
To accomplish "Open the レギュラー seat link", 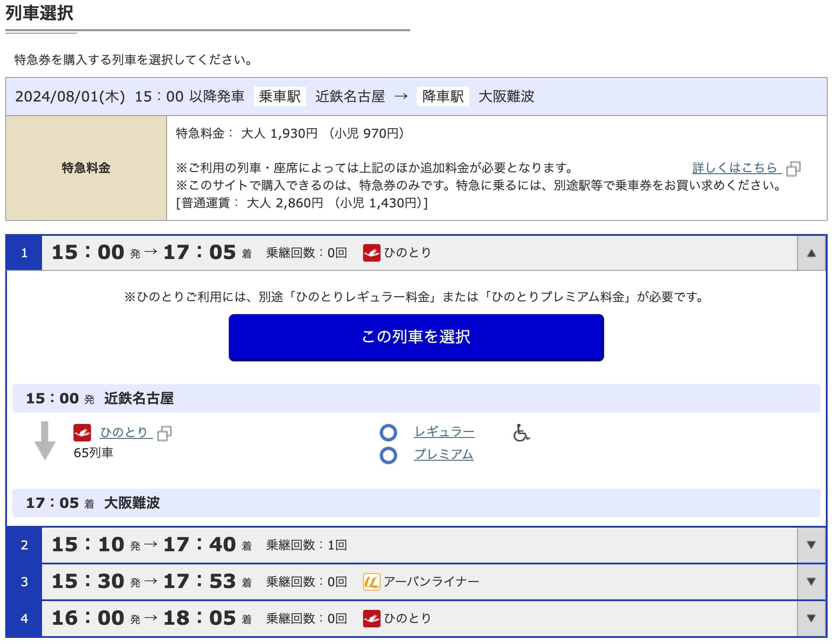I will coord(444,432).
